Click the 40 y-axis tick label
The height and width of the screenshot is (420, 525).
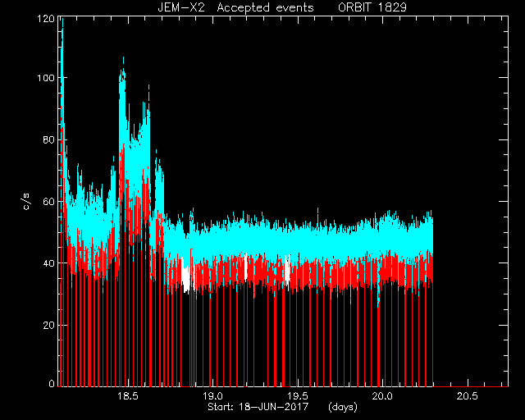click(x=48, y=263)
